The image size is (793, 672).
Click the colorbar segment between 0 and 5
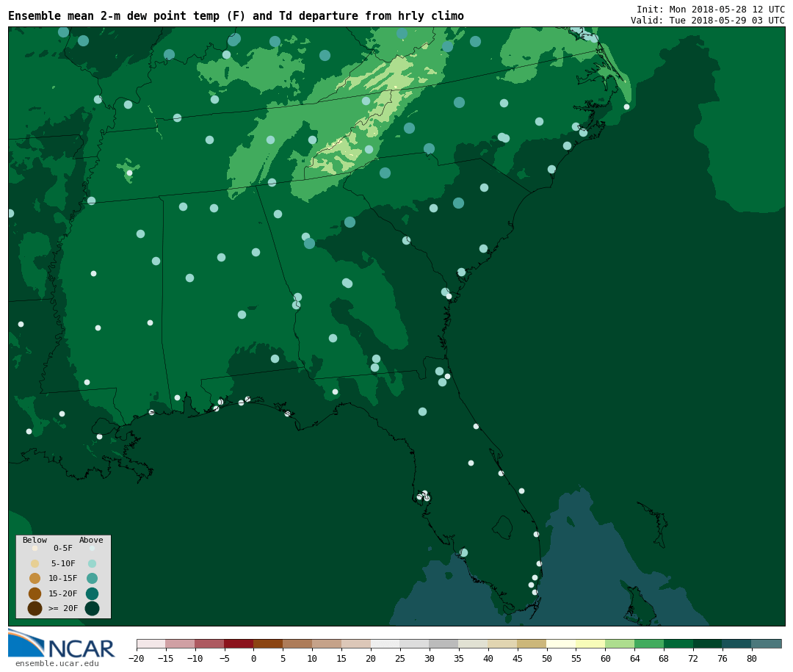coord(268,643)
